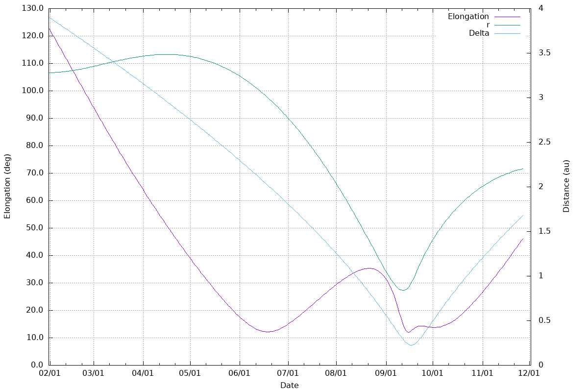
Task: Click the 0.0 elongation tick label
Action: click(x=38, y=365)
